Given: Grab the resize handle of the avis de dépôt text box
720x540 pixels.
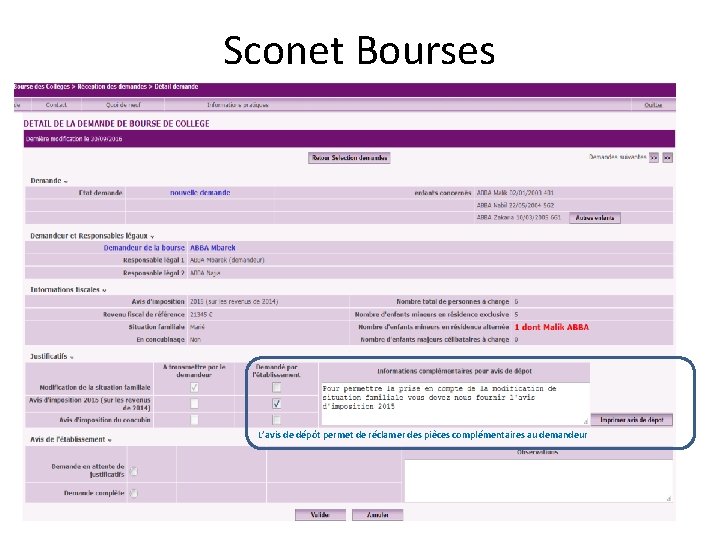Looking at the screenshot, I should coord(586,421).
